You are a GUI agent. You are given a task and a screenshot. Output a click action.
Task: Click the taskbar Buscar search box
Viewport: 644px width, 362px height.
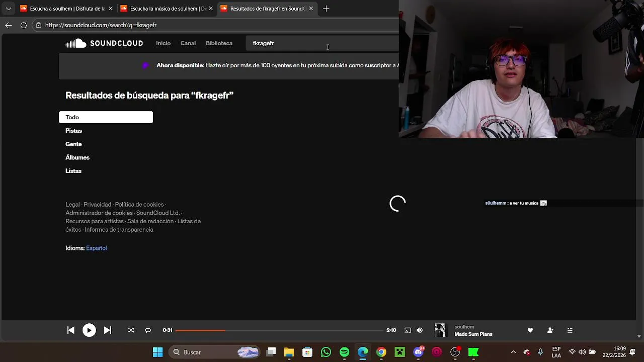coord(215,352)
